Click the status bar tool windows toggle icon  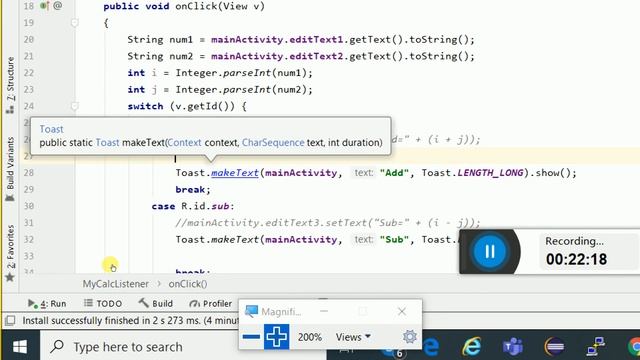10,320
